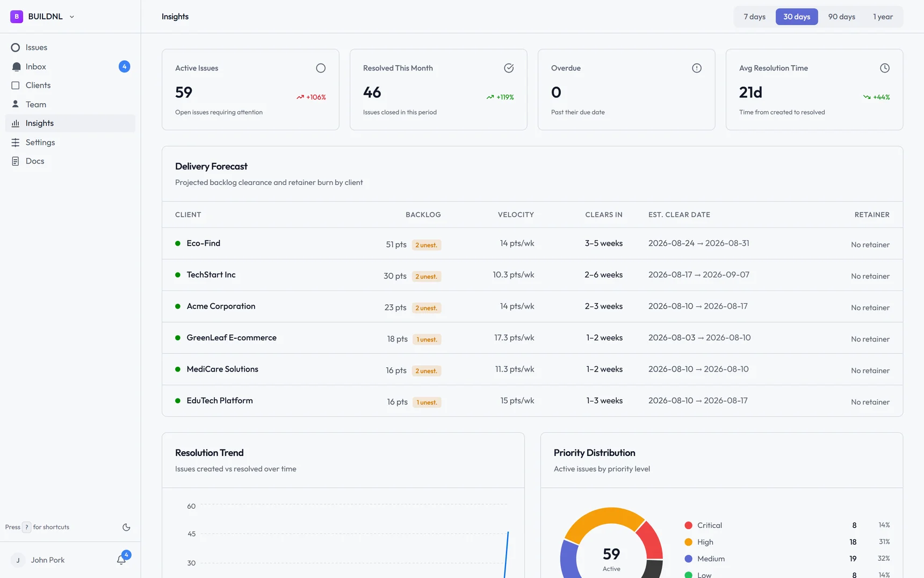Click the +106% trend arrow icon

(300, 97)
